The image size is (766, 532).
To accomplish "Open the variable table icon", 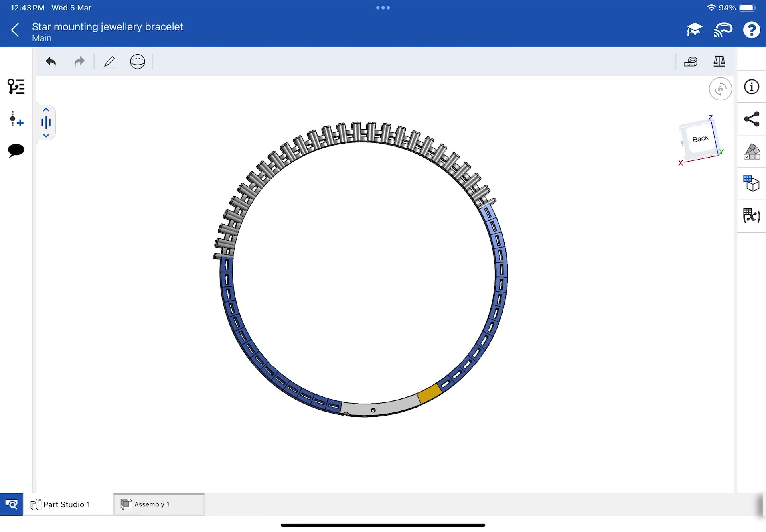I will point(752,216).
